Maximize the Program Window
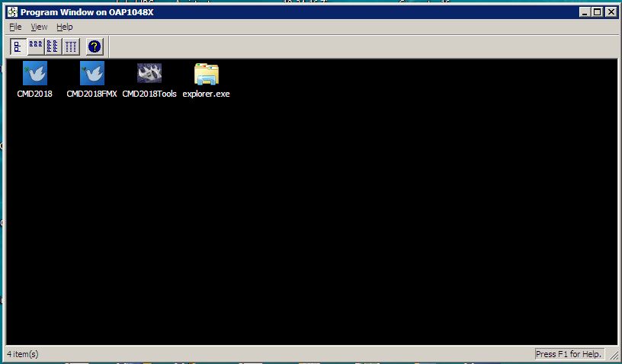The width and height of the screenshot is (622, 364). pyautogui.click(x=597, y=12)
